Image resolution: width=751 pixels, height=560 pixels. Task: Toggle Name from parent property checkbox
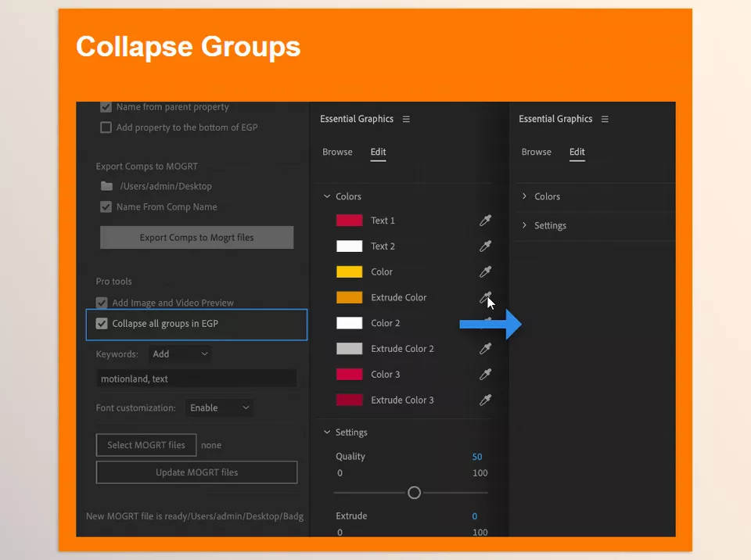[106, 107]
